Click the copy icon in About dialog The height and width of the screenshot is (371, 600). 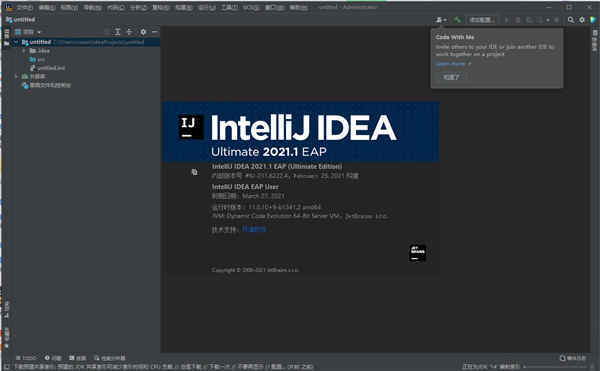[x=194, y=172]
